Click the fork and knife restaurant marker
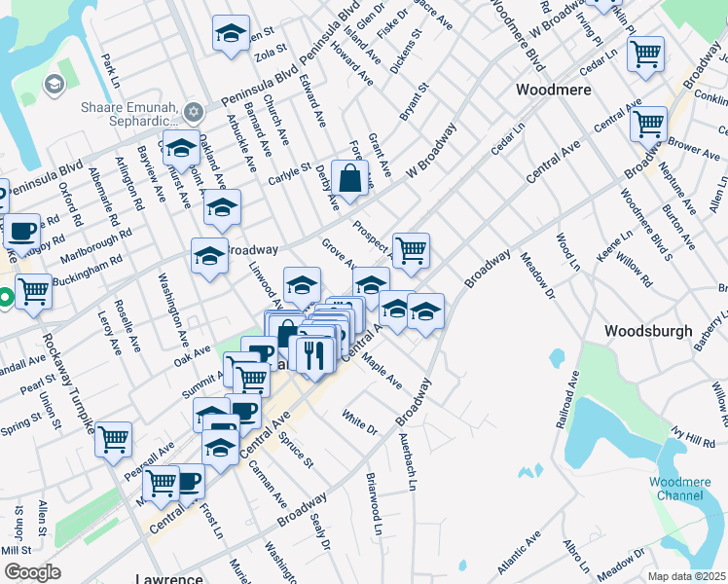Screen dimensions: 728x584 (313, 353)
